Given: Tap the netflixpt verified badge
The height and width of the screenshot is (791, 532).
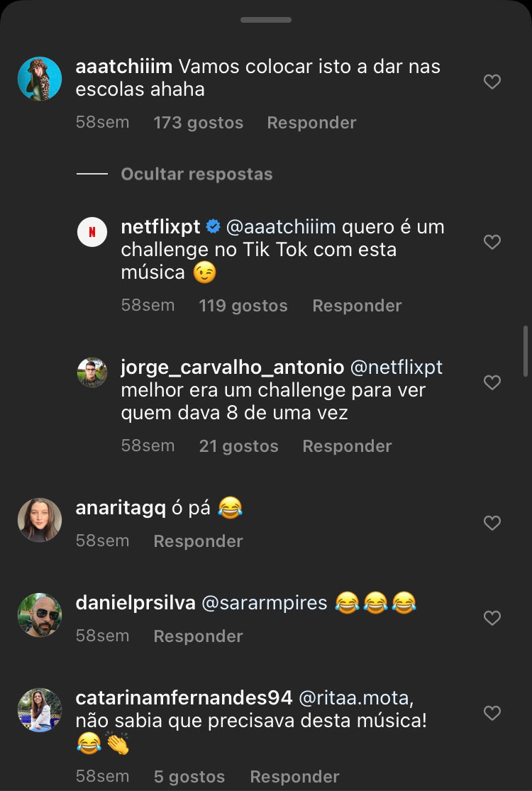Looking at the screenshot, I should click(214, 227).
